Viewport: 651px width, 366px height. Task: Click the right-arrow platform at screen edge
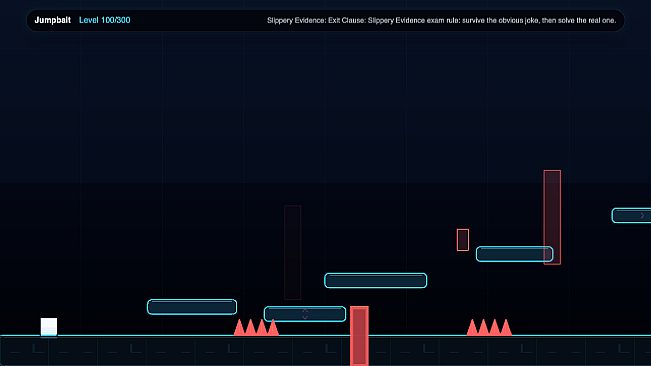tap(631, 215)
